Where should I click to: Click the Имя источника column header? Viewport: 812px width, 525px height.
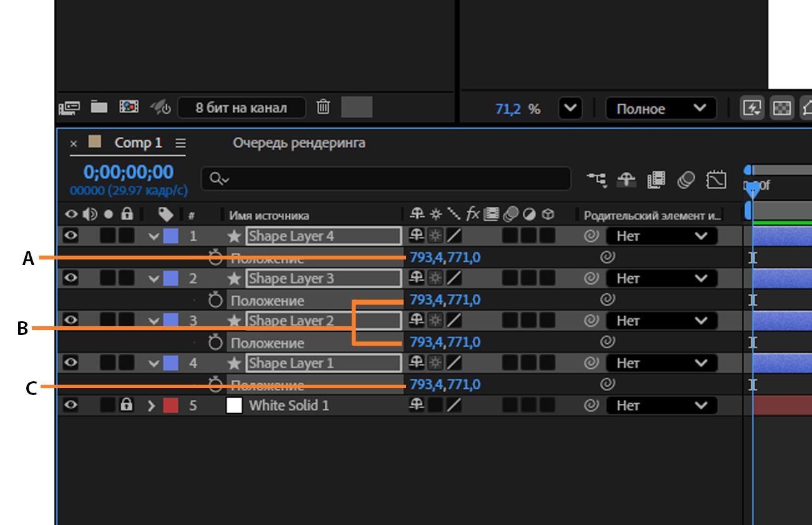269,216
